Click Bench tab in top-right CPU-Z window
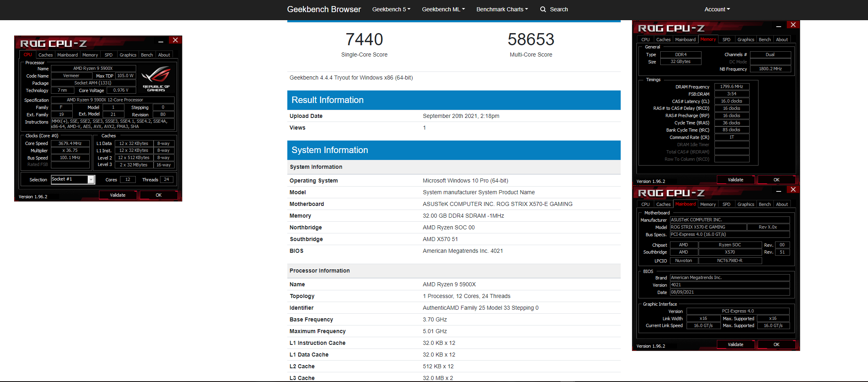Image resolution: width=868 pixels, height=382 pixels. click(x=765, y=40)
